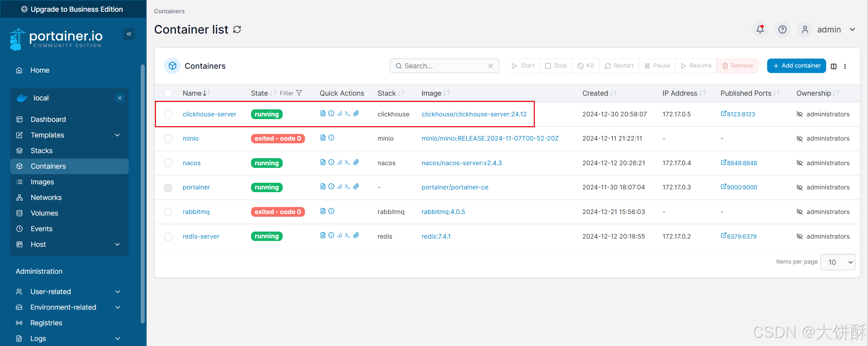
Task: Click the Restart button
Action: coord(619,66)
